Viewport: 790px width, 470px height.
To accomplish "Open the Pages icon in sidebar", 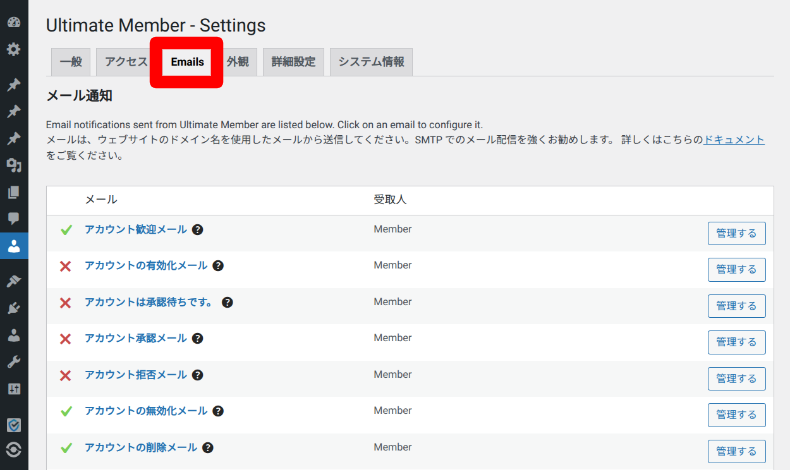I will [14, 192].
